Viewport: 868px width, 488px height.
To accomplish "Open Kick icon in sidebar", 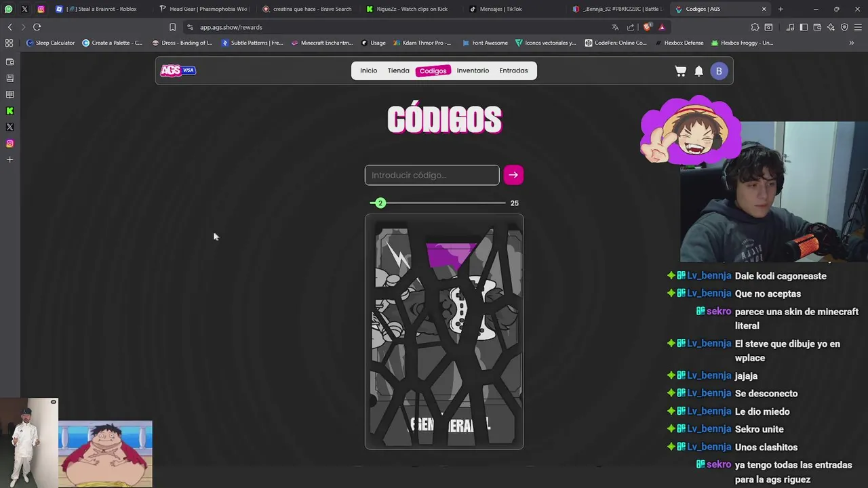I will (x=9, y=110).
